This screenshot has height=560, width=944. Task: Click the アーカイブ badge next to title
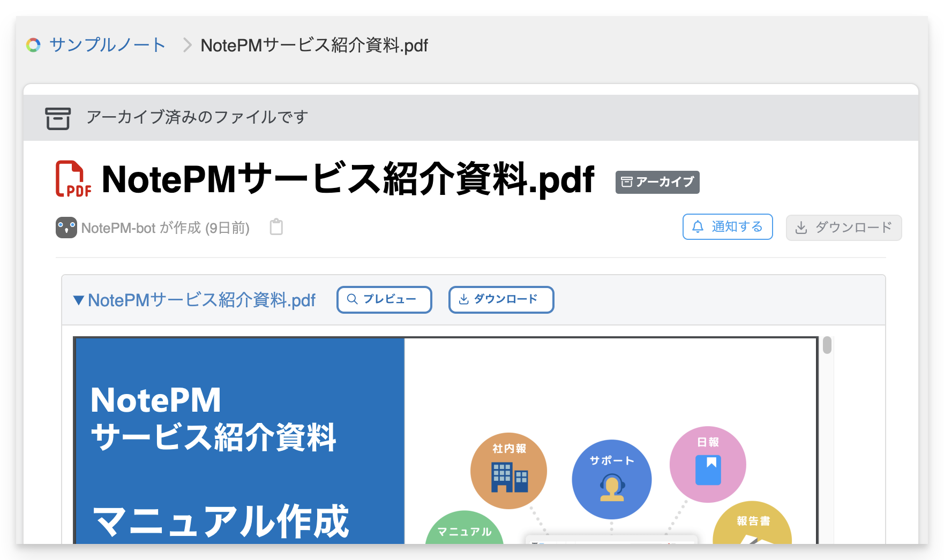point(657,182)
